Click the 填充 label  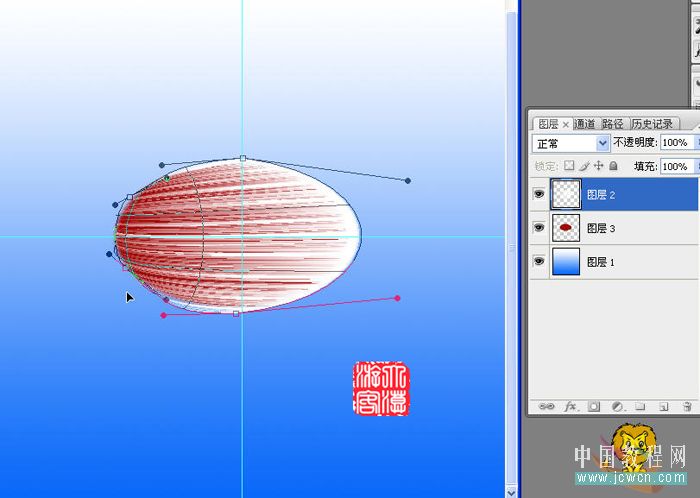click(645, 166)
